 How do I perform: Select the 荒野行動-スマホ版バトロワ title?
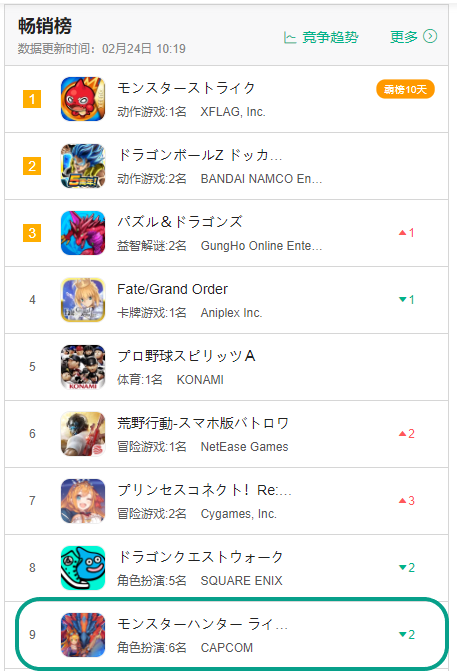pyautogui.click(x=203, y=423)
